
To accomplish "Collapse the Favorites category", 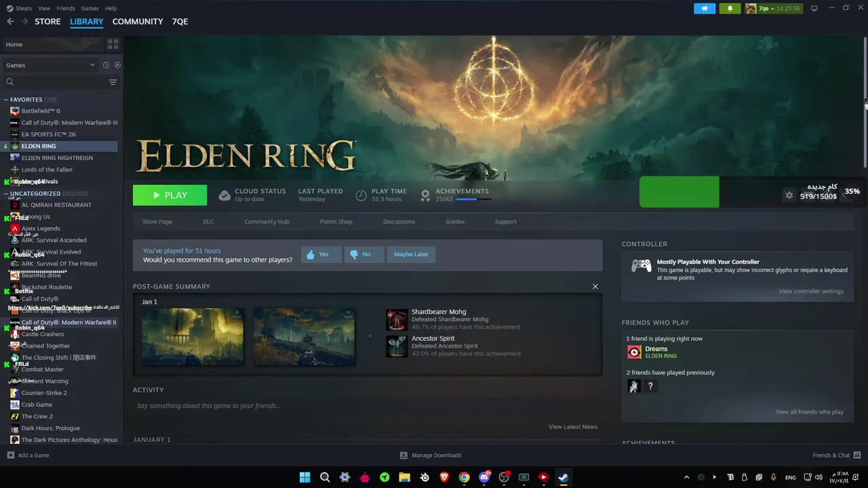I will pos(5,100).
